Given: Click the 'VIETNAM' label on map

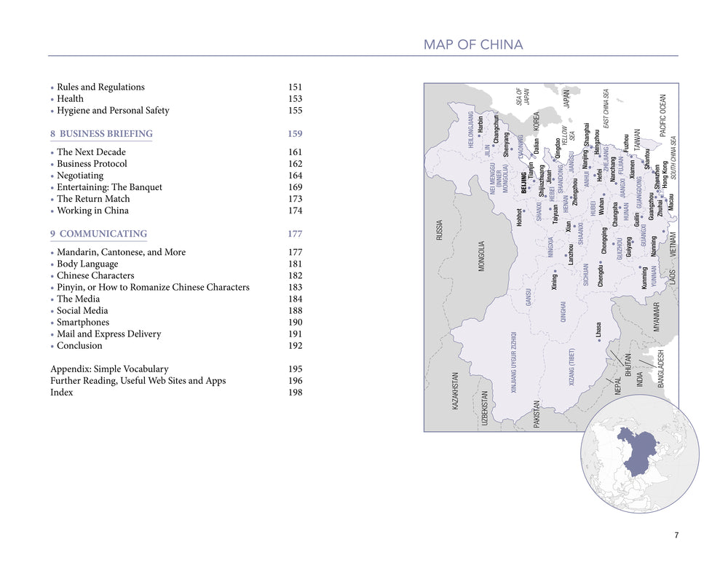Looking at the screenshot, I should [673, 245].
